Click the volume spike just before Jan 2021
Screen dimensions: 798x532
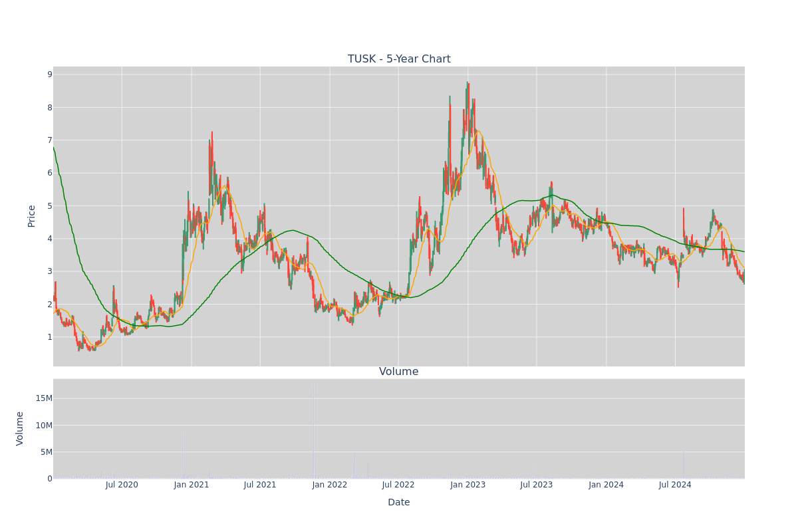click(x=183, y=455)
